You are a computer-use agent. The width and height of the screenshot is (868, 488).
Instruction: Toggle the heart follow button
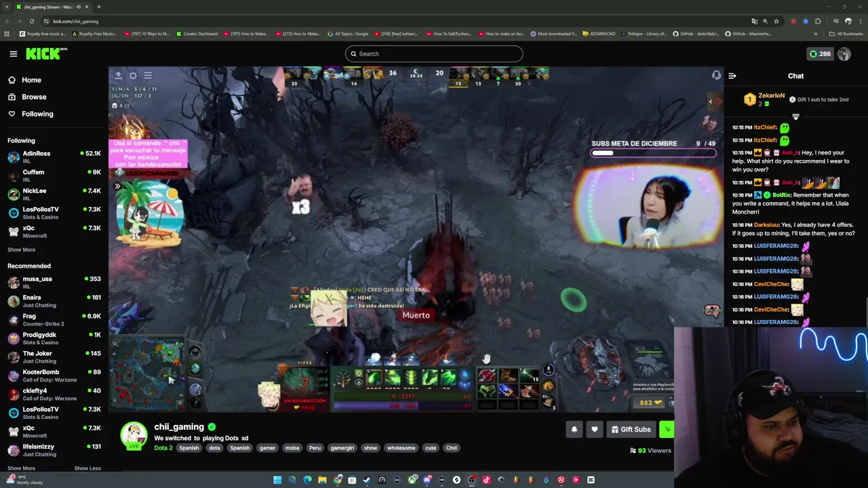594,429
